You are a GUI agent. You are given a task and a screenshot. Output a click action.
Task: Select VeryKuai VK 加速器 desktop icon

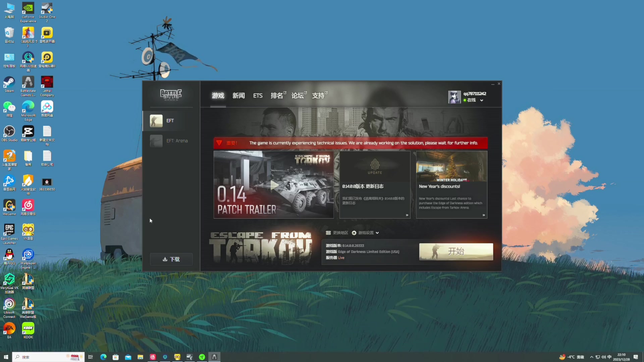point(9,283)
